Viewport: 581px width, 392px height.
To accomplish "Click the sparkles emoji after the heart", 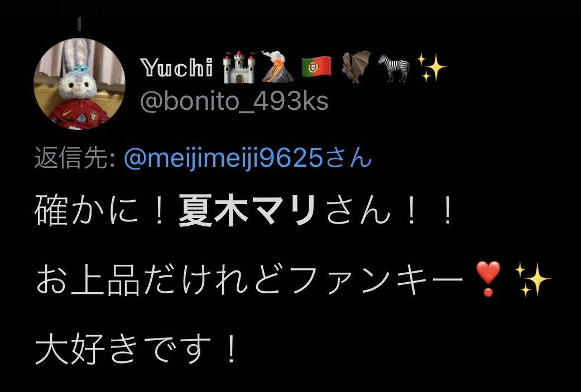I will point(532,279).
